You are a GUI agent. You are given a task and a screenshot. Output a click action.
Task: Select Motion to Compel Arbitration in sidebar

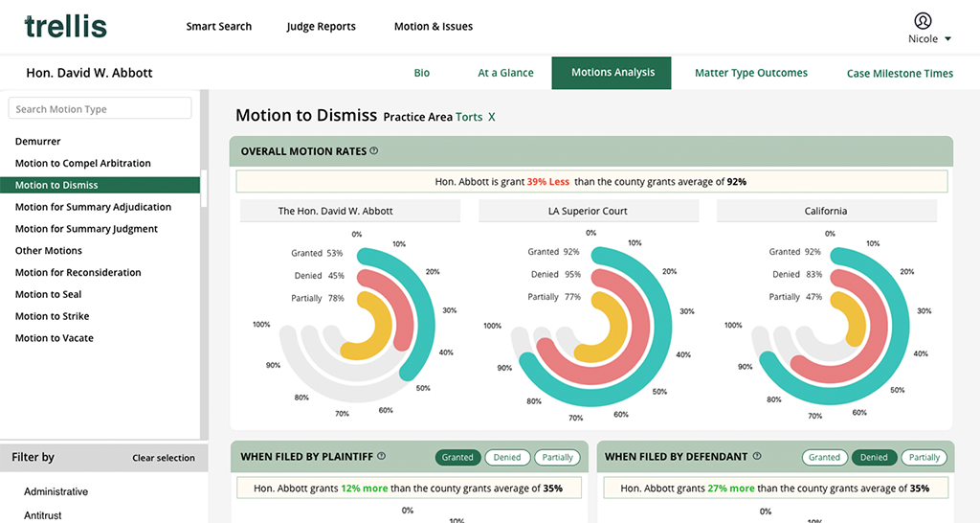83,164
